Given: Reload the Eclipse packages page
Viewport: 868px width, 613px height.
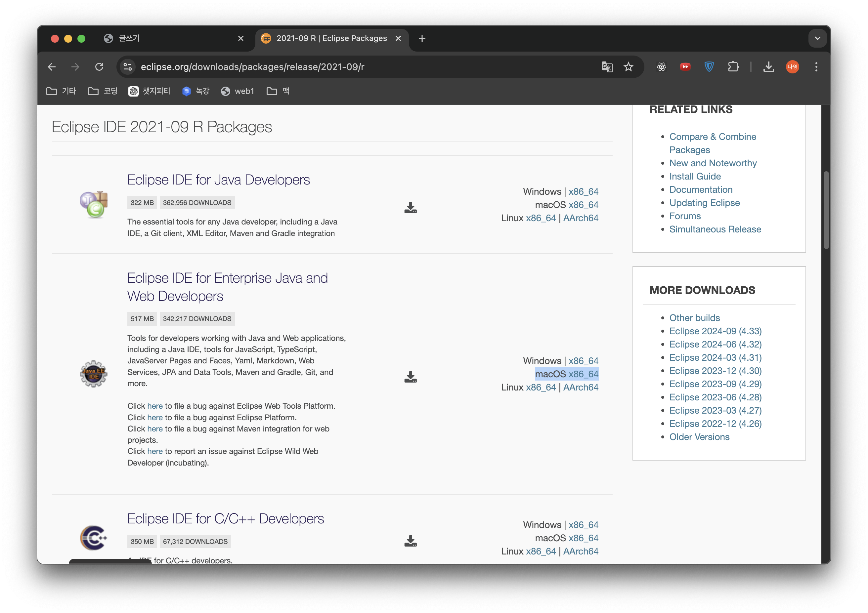Looking at the screenshot, I should (x=99, y=67).
